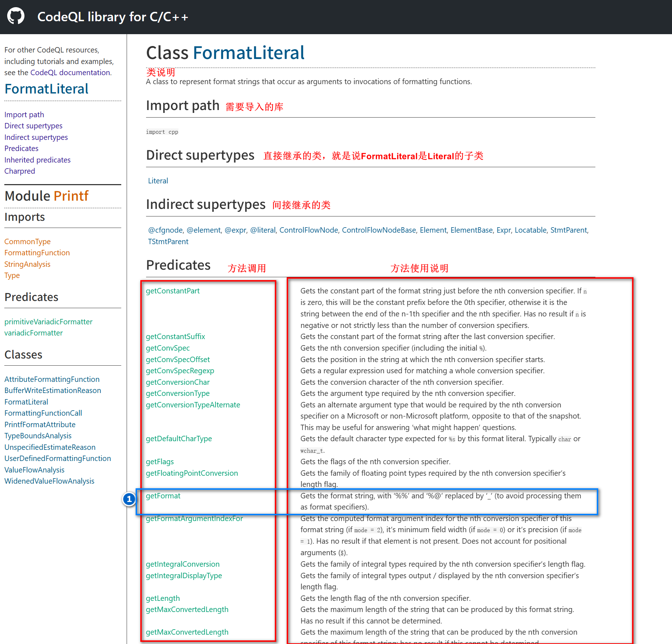The image size is (672, 644).
Task: Open the CodeQL documentation link
Action: (x=70, y=73)
